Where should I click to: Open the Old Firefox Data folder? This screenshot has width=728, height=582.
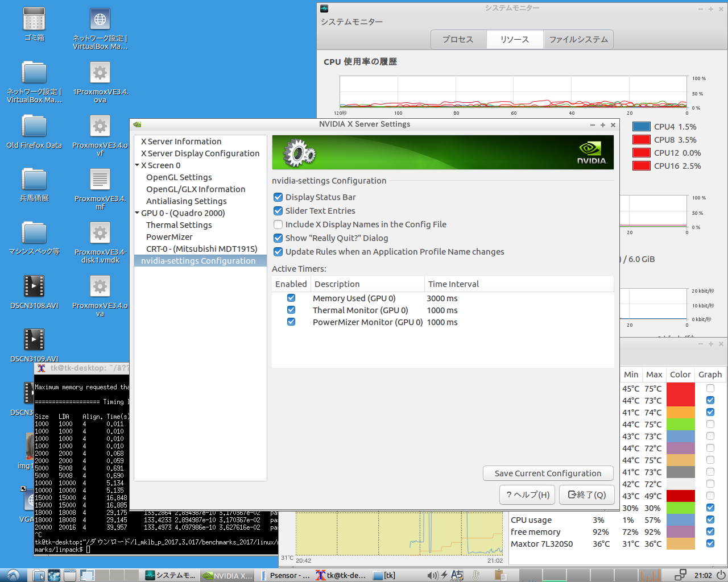(34, 126)
